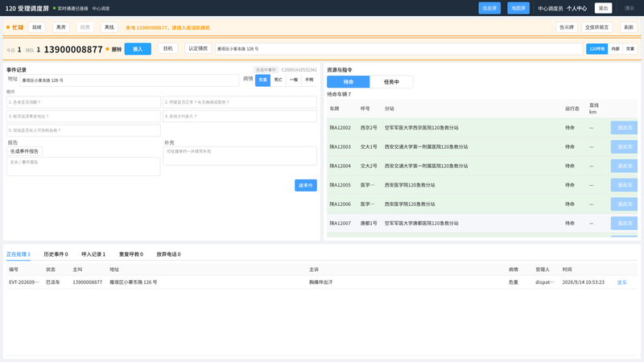Switch seat status to 离线

109,27
